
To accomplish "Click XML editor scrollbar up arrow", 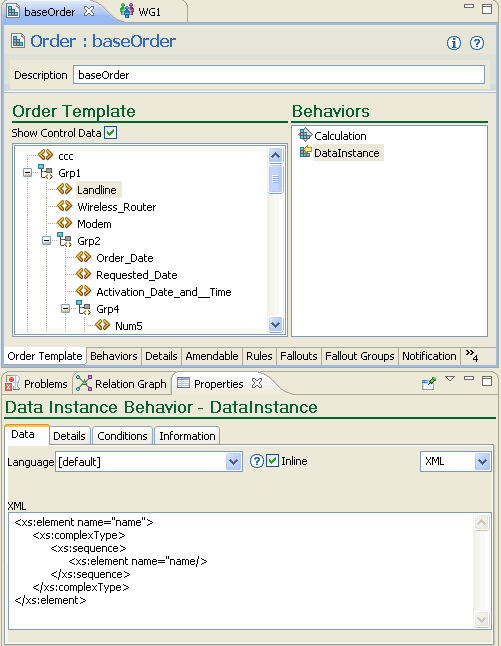I will click(x=482, y=522).
